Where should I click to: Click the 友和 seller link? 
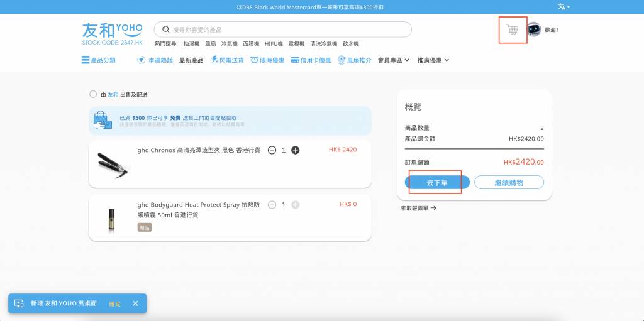(113, 95)
